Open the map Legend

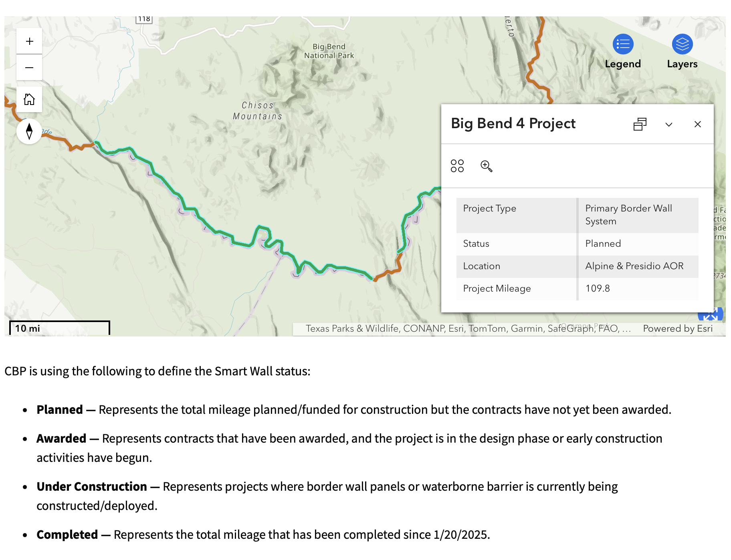pos(623,51)
